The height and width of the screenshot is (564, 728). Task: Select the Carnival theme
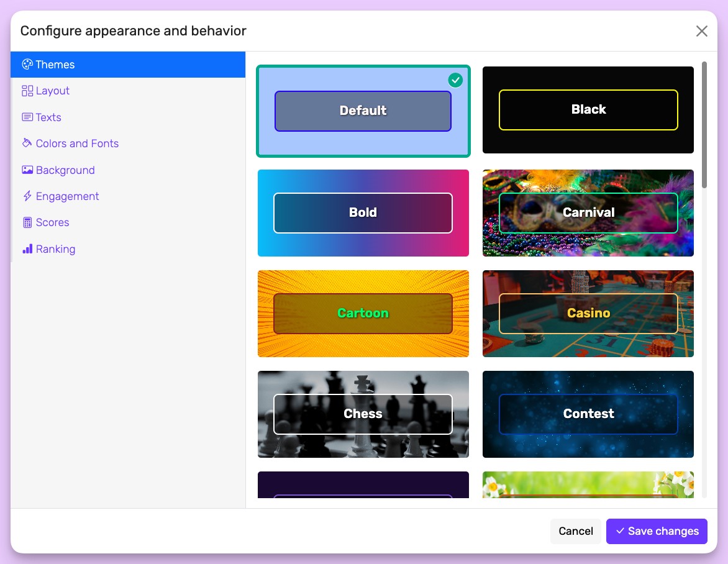pos(588,213)
